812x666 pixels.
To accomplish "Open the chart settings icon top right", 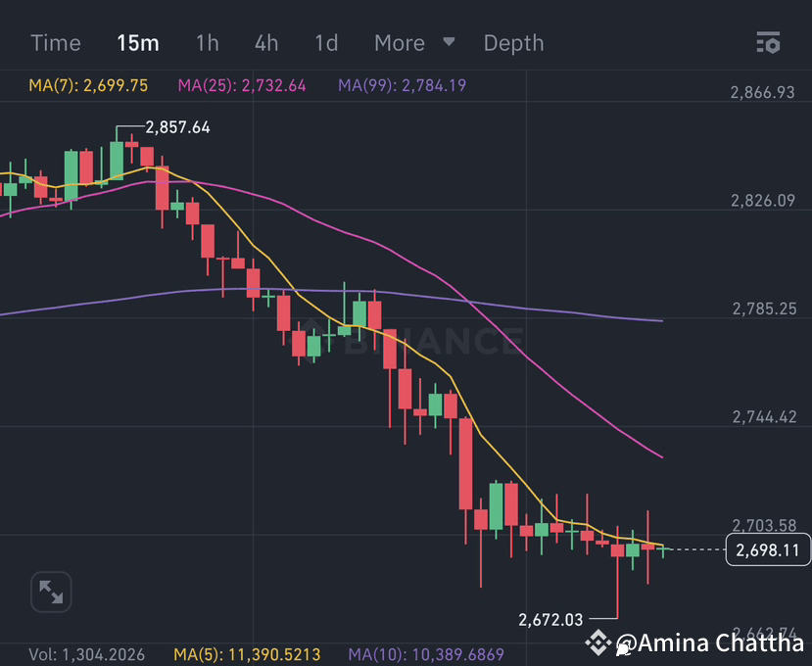I will click(768, 43).
